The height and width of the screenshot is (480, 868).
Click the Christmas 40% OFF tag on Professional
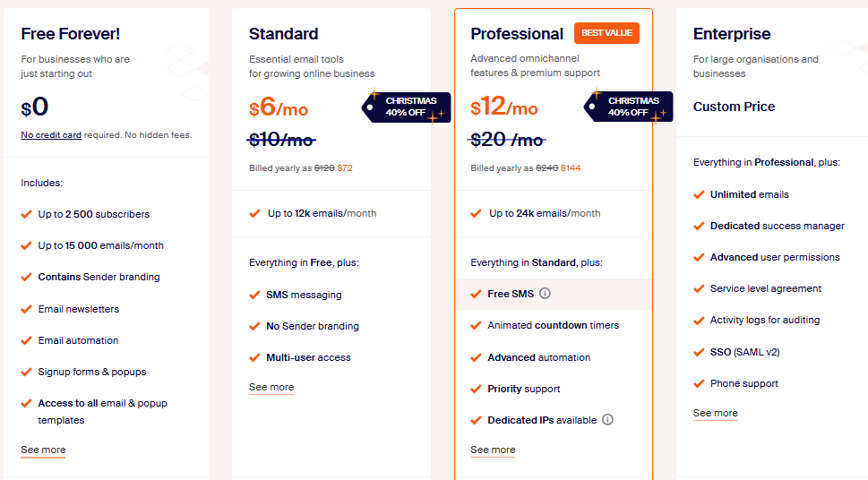point(627,107)
